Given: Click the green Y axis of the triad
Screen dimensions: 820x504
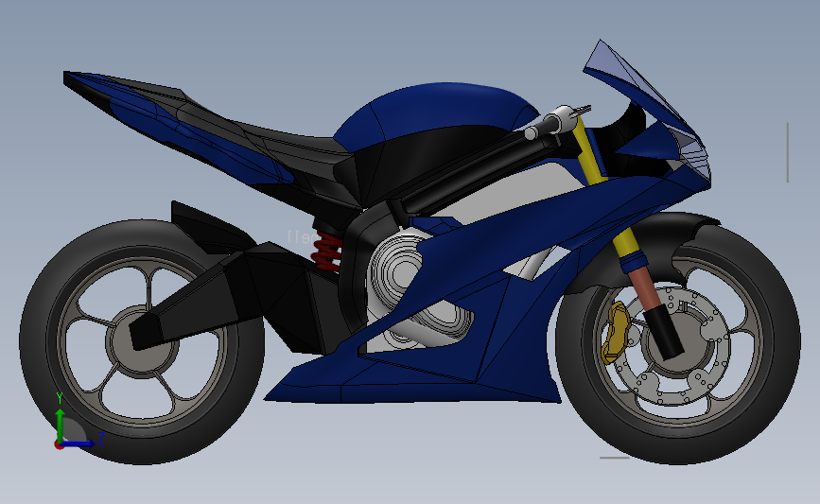Looking at the screenshot, I should pos(61,425).
